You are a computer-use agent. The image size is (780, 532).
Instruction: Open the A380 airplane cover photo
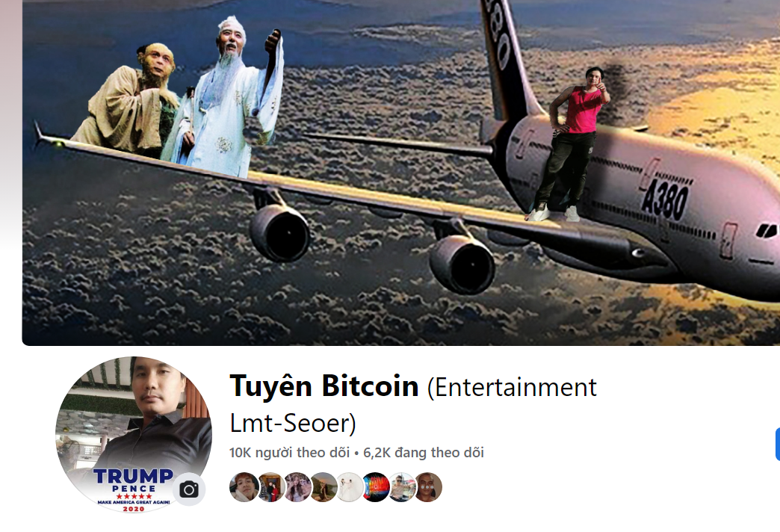coord(401,172)
